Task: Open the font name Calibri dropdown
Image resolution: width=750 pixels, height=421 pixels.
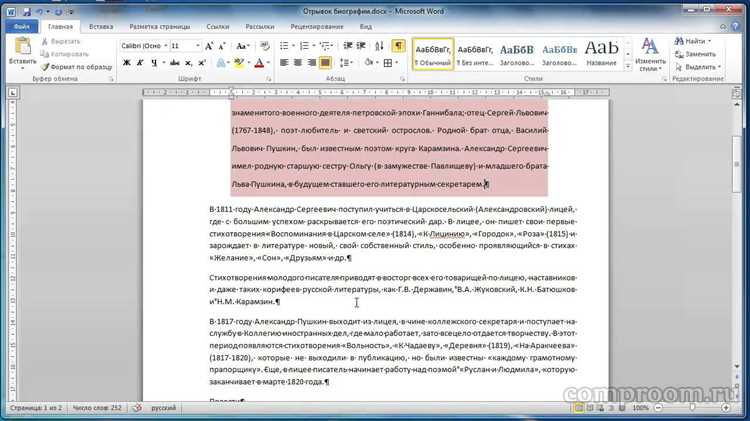Action: pos(165,46)
